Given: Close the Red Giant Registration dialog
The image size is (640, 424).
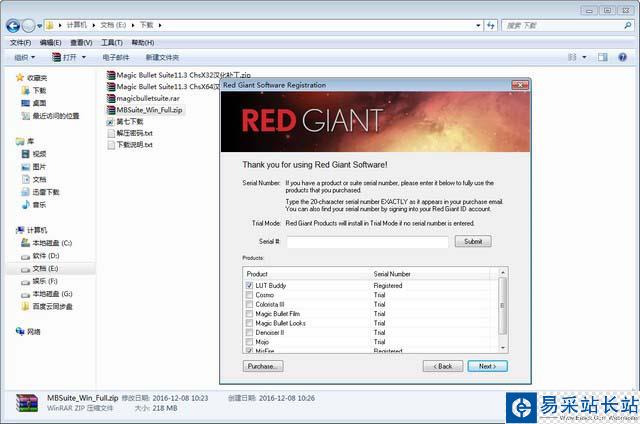Looking at the screenshot, I should tap(520, 85).
